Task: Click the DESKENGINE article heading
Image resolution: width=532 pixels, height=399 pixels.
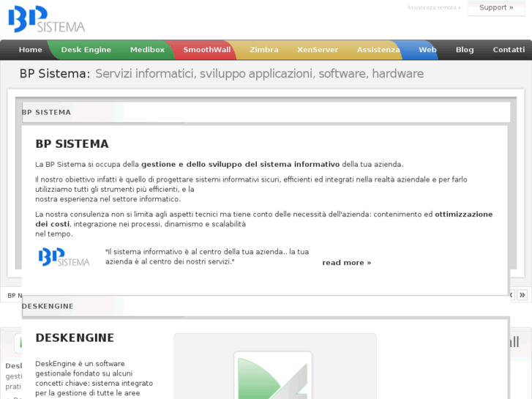Action: click(x=75, y=338)
